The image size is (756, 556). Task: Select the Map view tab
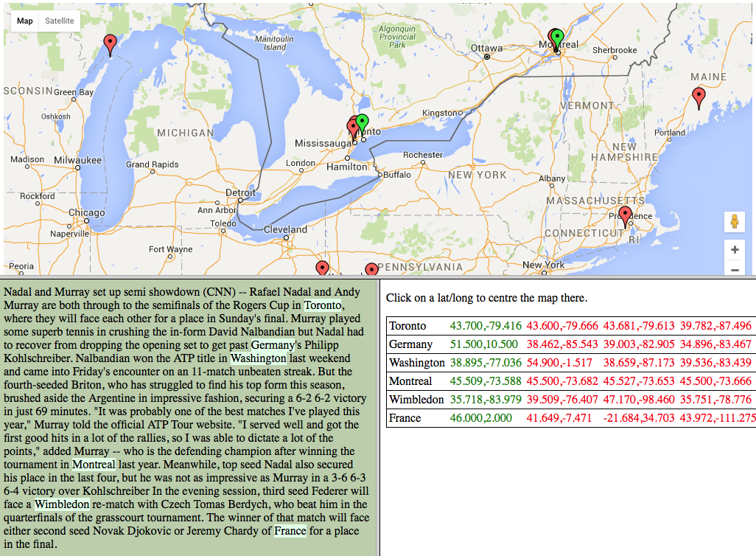point(24,21)
